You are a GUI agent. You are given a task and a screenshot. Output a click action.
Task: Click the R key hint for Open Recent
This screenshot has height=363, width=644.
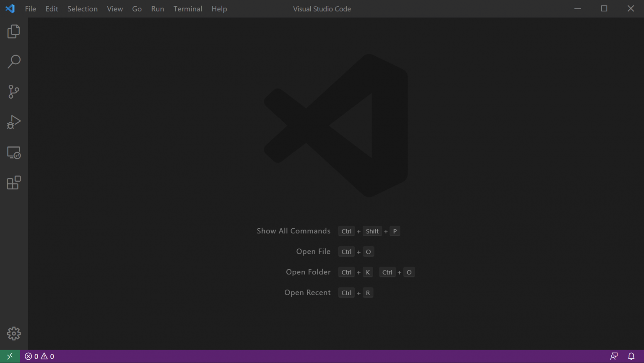368,293
